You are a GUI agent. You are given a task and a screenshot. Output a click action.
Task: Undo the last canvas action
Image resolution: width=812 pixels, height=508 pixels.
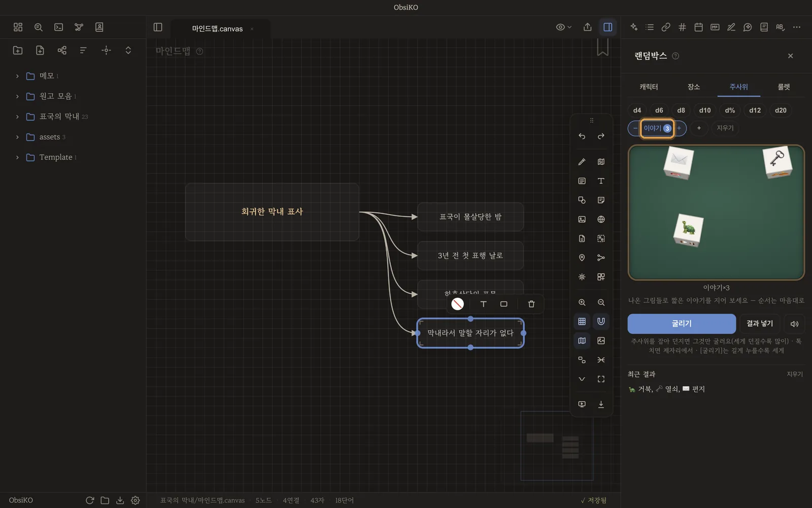click(x=582, y=136)
